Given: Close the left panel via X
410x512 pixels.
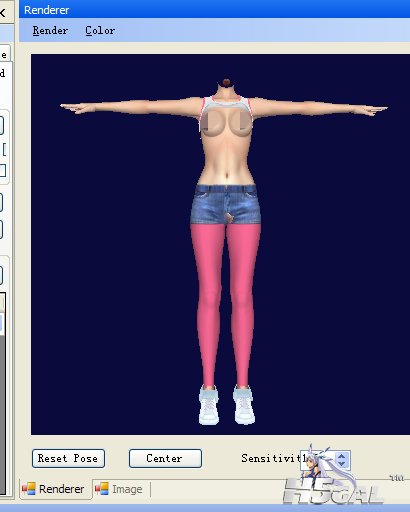Looking at the screenshot, I should click(3, 13).
